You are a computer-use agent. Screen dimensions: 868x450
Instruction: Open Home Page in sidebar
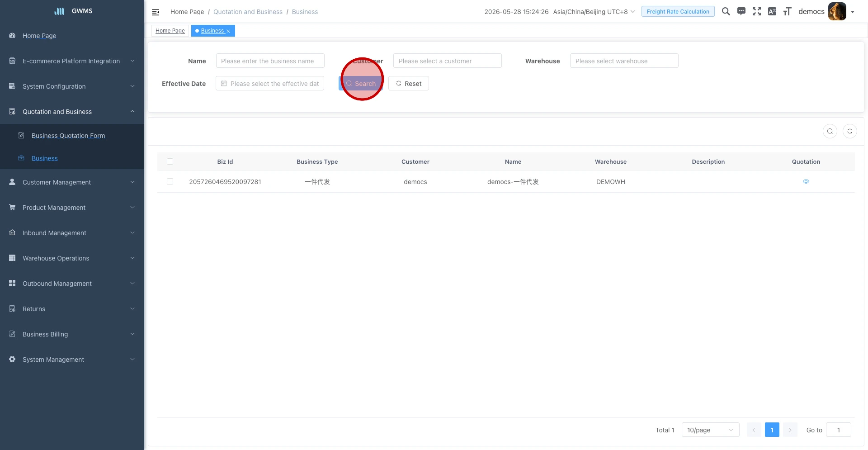pos(72,35)
